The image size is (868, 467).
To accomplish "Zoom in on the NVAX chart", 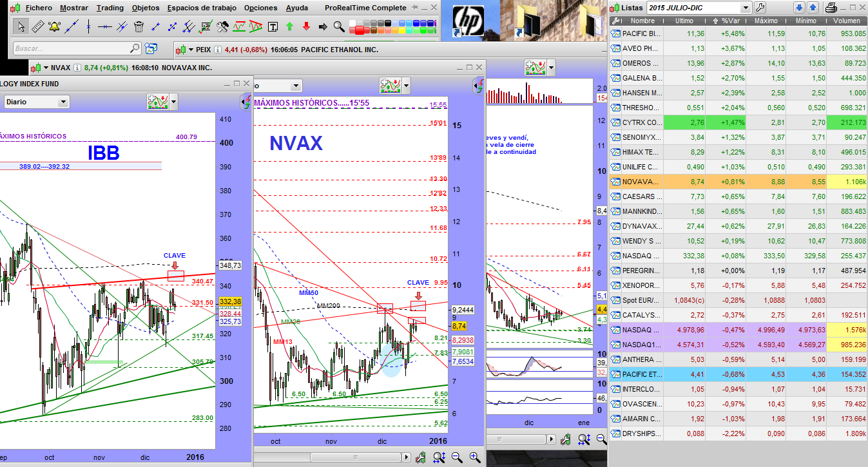I will click(475, 457).
